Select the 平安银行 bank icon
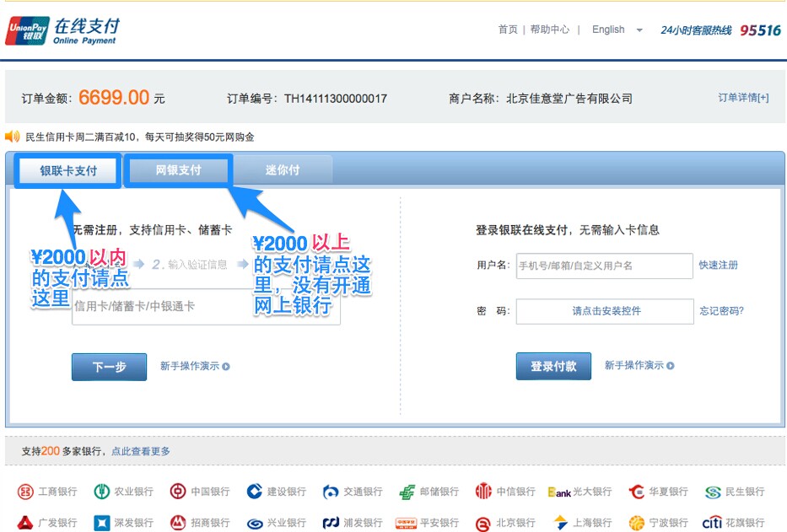787x532 pixels. [407, 524]
